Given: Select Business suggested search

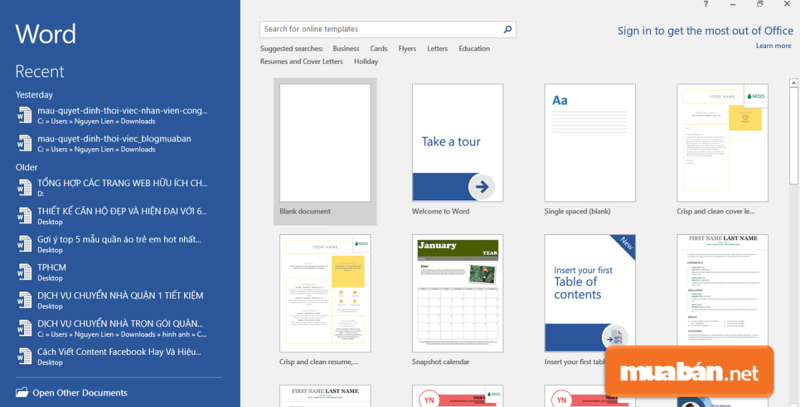Looking at the screenshot, I should tap(346, 48).
